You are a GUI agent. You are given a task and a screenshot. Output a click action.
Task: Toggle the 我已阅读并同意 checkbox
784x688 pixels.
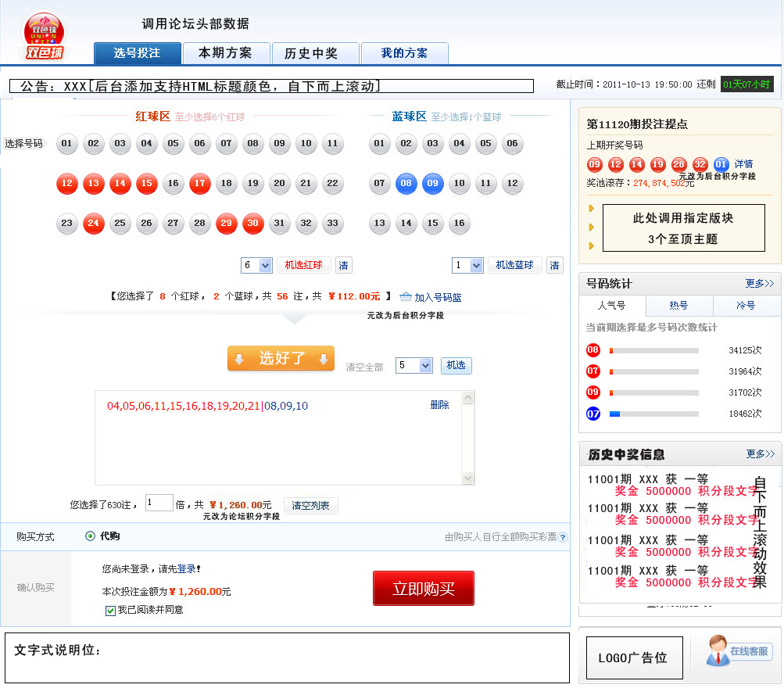[110, 610]
